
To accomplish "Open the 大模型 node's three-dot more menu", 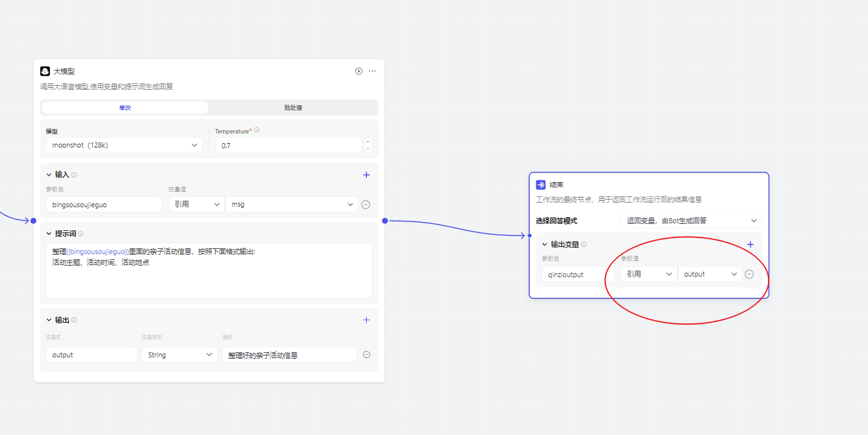I will coord(372,71).
